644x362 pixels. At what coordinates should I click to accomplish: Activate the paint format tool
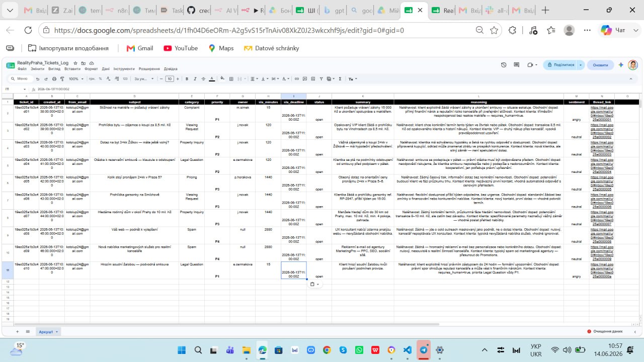pyautogui.click(x=62, y=79)
